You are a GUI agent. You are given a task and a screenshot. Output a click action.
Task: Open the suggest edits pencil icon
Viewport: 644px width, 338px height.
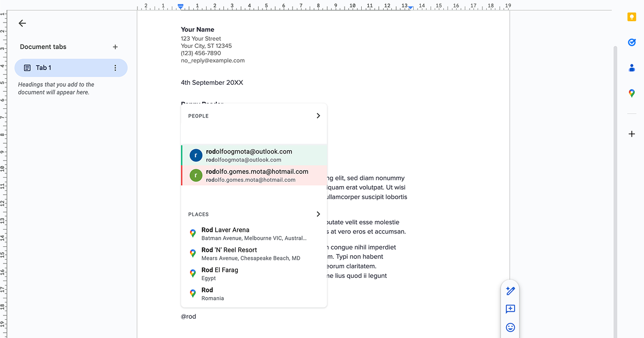(510, 291)
